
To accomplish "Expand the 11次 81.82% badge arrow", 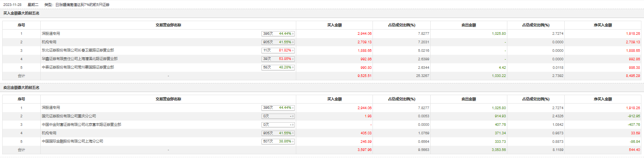I will [293, 50].
